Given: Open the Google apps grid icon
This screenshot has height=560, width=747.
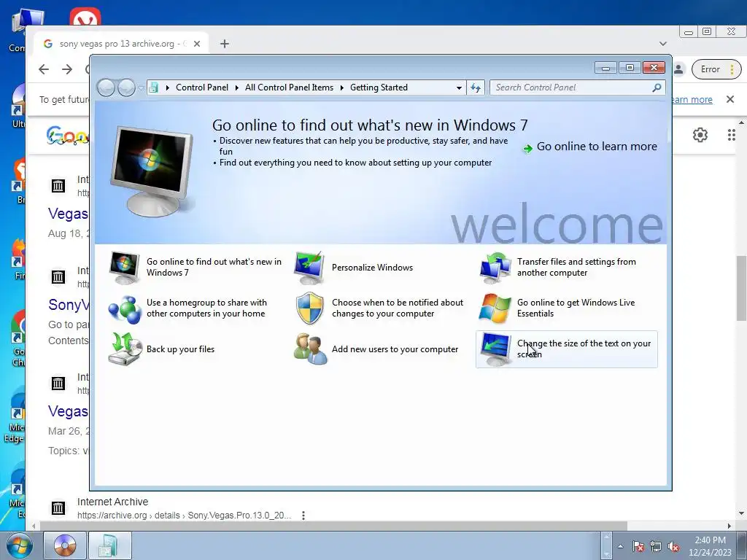Looking at the screenshot, I should tap(731, 135).
